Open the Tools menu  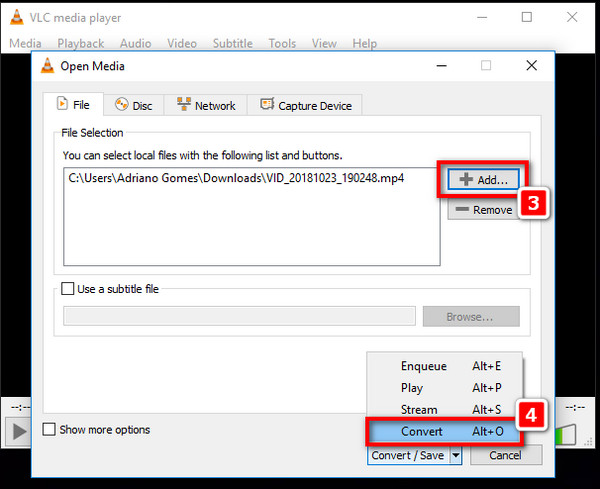pos(282,43)
